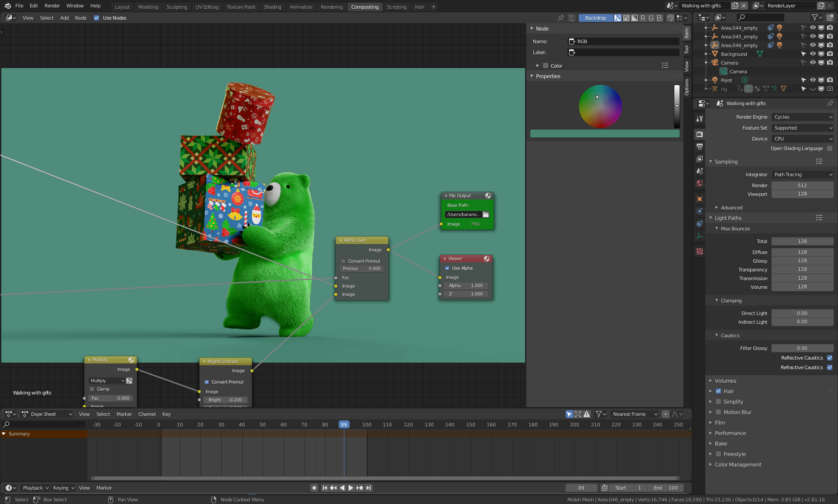
Task: Hide the Background object in the viewport
Action: pos(813,54)
